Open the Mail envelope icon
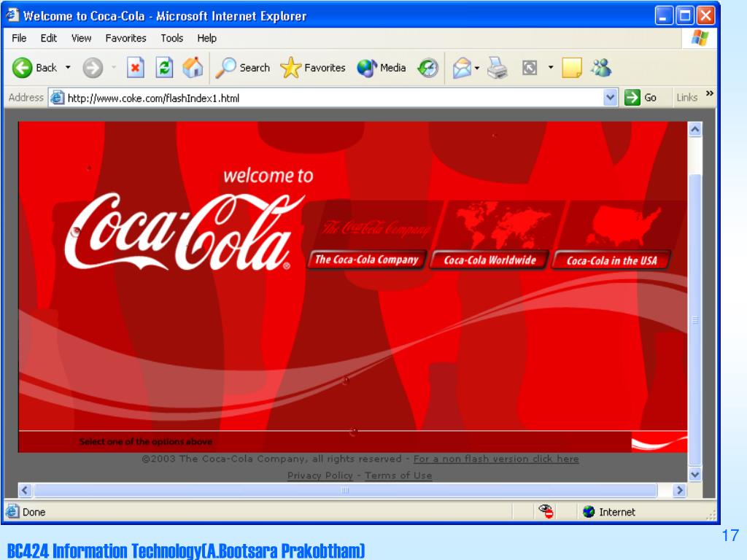This screenshot has width=747, height=560. (x=462, y=68)
